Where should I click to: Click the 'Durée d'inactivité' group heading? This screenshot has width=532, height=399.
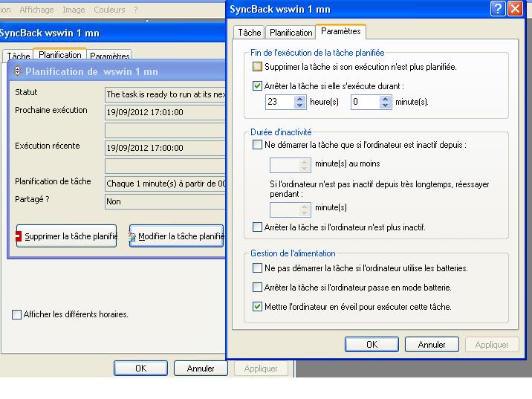pyautogui.click(x=281, y=132)
